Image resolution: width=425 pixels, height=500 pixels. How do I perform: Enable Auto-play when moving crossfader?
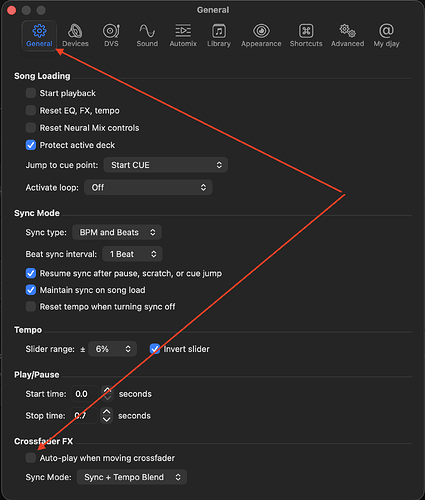click(x=31, y=458)
